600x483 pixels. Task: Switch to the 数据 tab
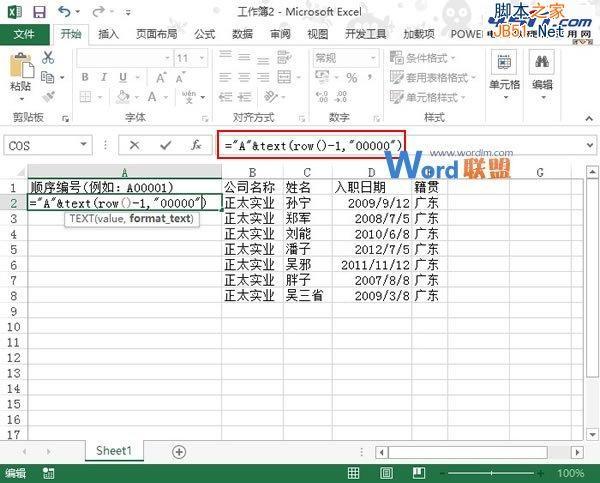[242, 34]
